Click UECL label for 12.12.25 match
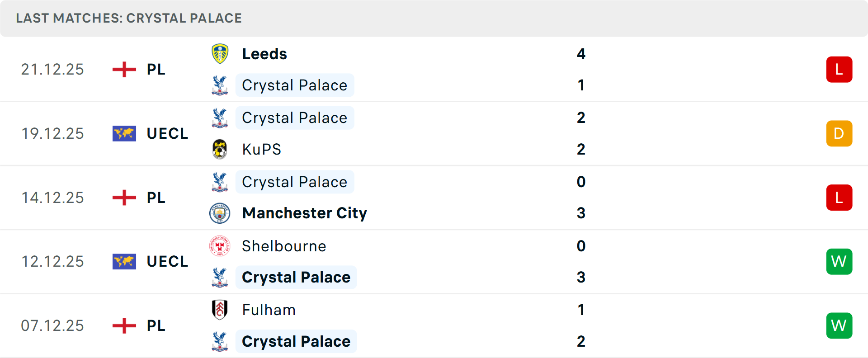 [x=167, y=261]
